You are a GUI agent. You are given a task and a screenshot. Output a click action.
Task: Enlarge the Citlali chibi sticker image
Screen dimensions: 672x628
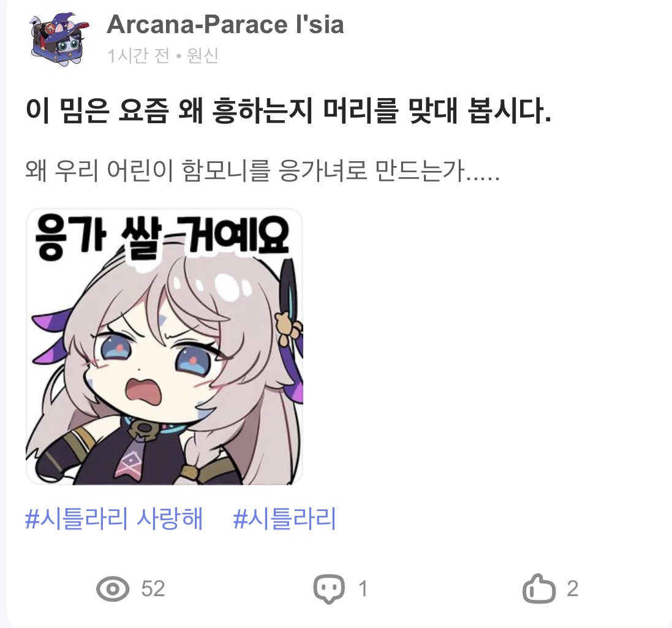pos(164,347)
